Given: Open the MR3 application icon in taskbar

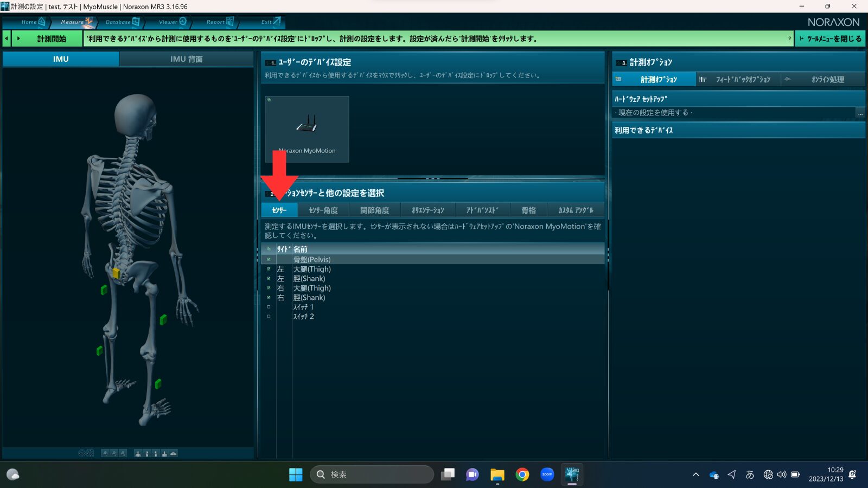Looking at the screenshot, I should tap(571, 474).
